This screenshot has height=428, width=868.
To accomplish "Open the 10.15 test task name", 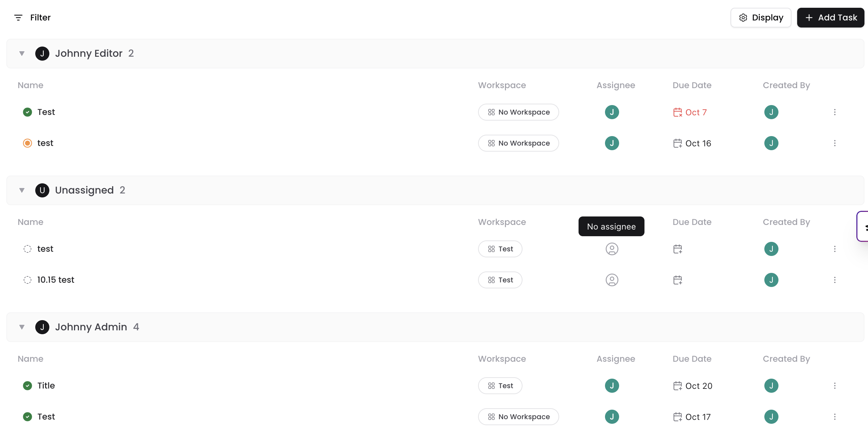I will (x=56, y=280).
